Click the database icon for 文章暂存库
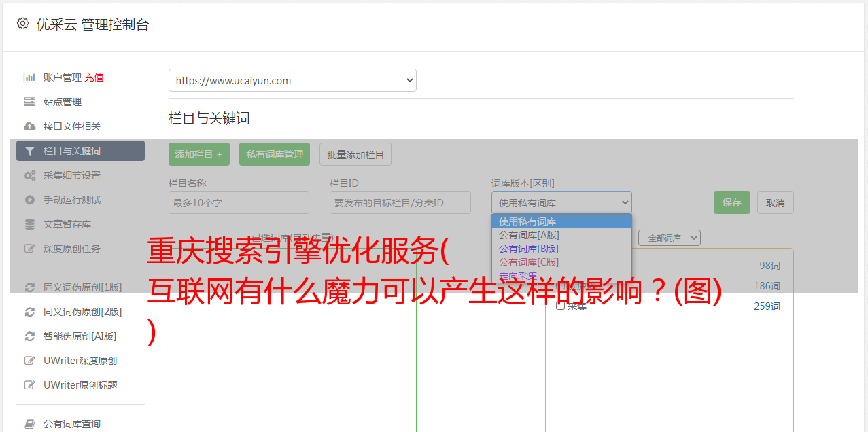Screen dimensions: 868x432 pyautogui.click(x=29, y=224)
